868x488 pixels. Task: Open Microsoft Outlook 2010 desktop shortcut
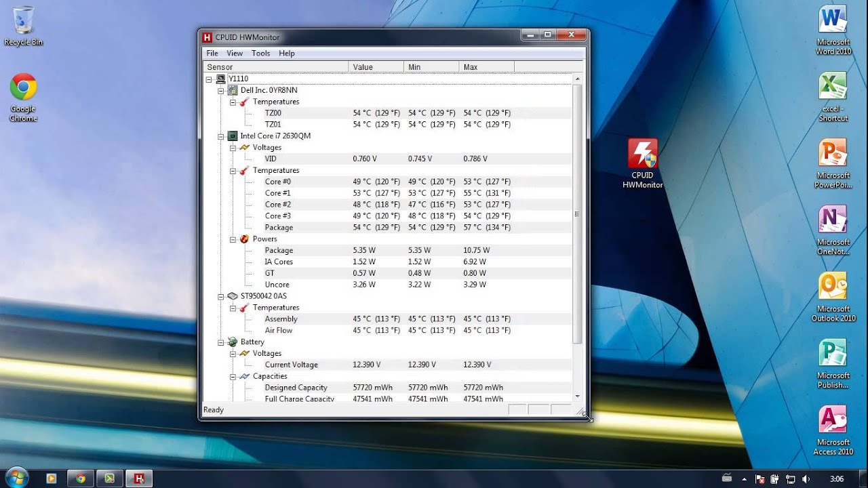[833, 298]
